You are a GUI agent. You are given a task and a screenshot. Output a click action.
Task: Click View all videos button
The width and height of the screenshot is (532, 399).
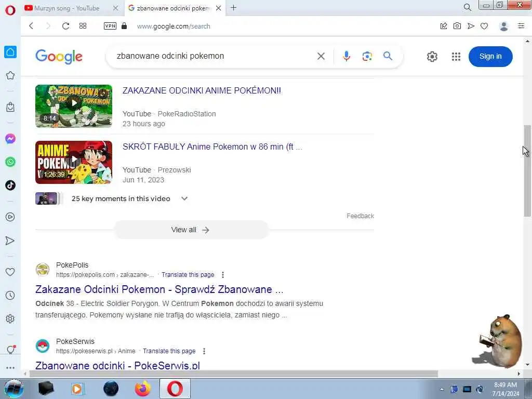[x=191, y=230]
